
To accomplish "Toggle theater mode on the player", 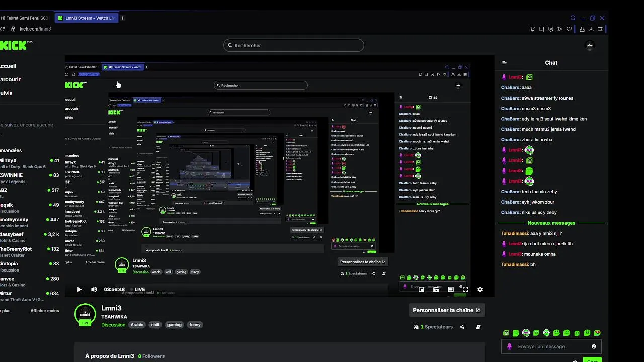I will click(451, 289).
